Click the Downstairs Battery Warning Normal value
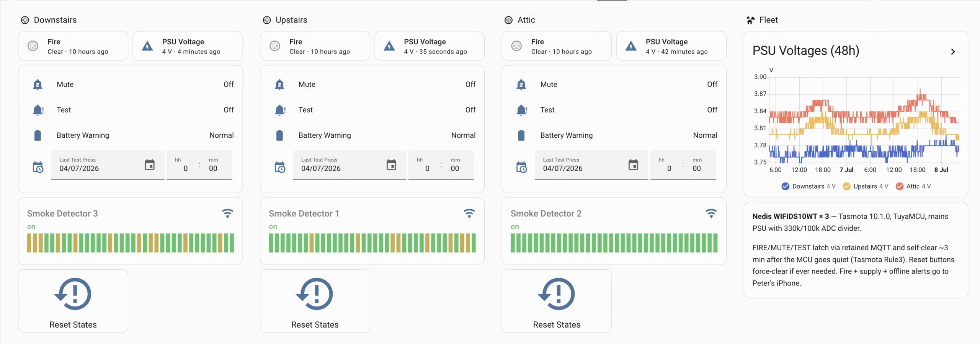This screenshot has height=344, width=980. [x=222, y=135]
